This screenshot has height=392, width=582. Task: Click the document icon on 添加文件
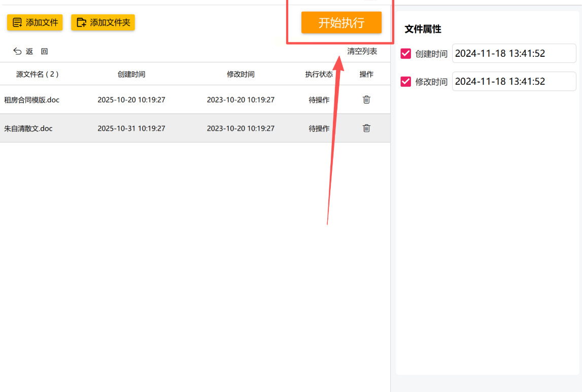click(17, 23)
